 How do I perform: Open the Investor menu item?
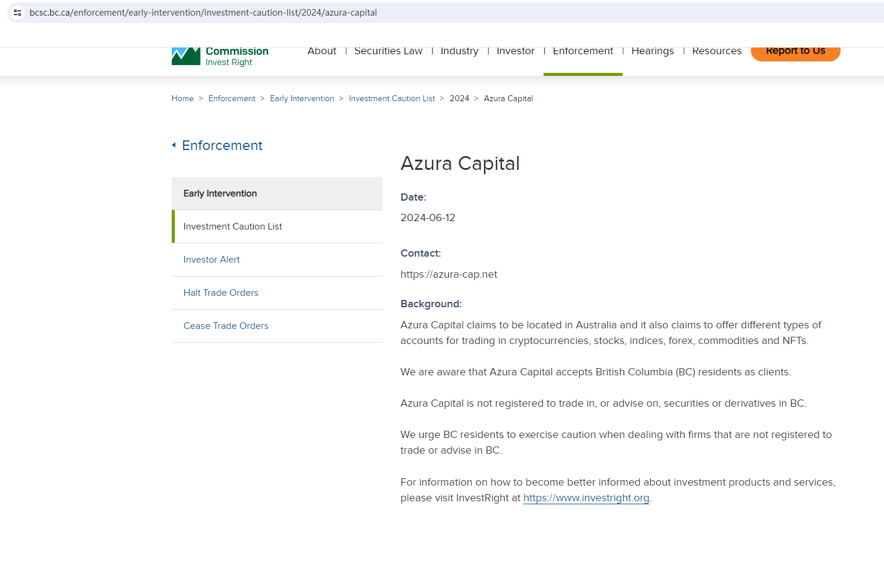pyautogui.click(x=515, y=51)
